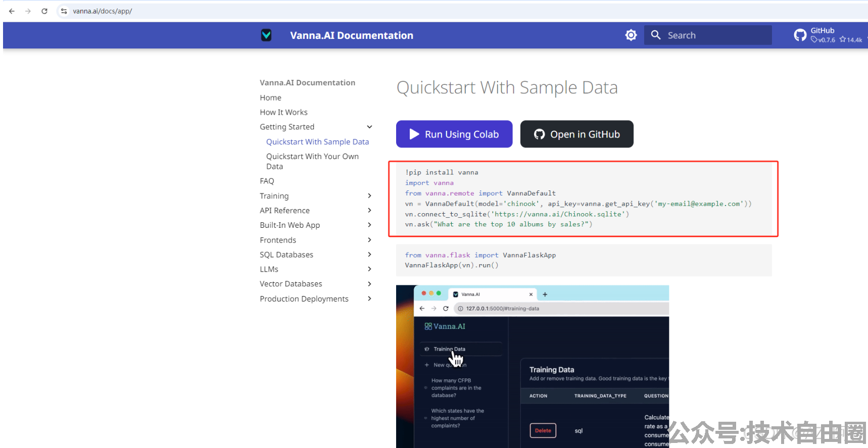Viewport: 868px width, 448px height.
Task: Expand the Training section chevron
Action: pyautogui.click(x=369, y=196)
